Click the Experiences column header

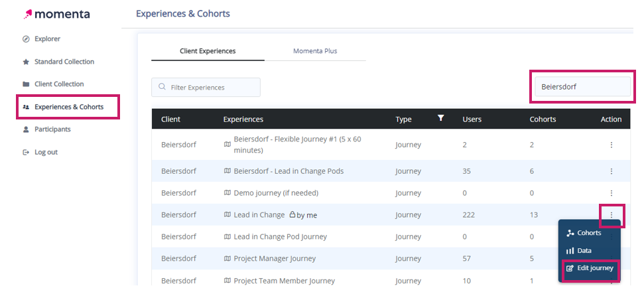(243, 119)
